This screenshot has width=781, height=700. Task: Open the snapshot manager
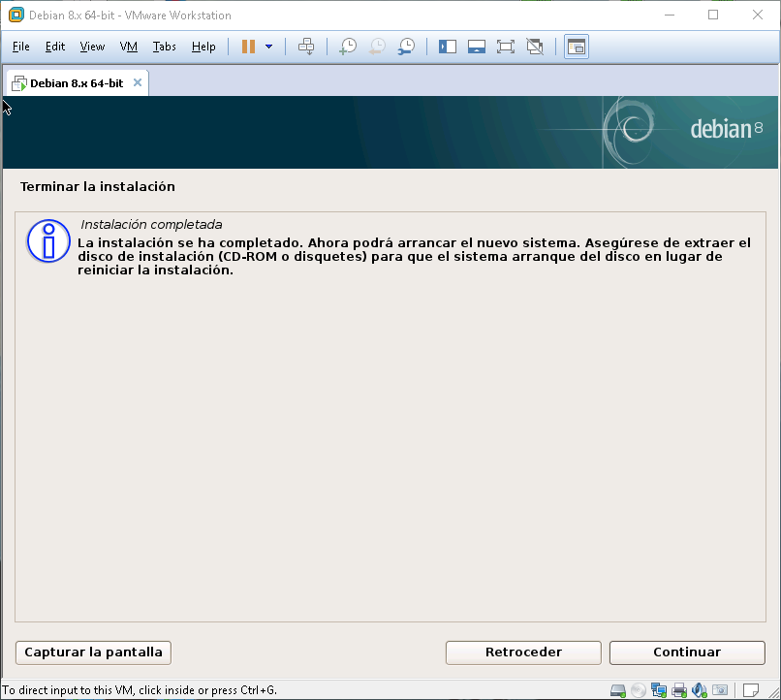pyautogui.click(x=407, y=47)
